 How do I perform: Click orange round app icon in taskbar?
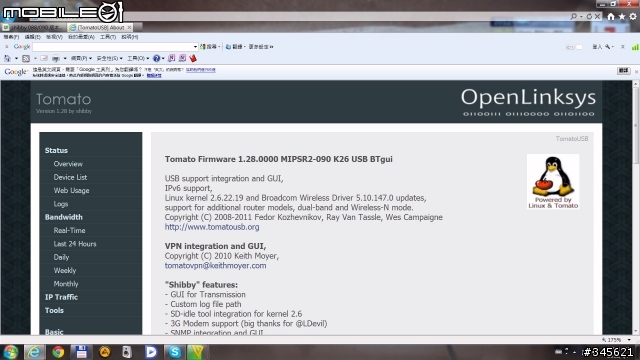pyautogui.click(x=105, y=352)
